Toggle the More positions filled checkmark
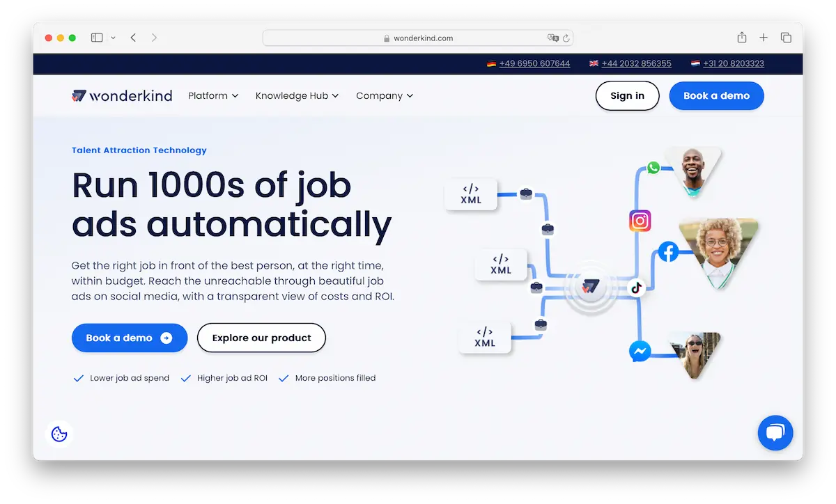Screen dimensions: 836x504 coord(284,377)
